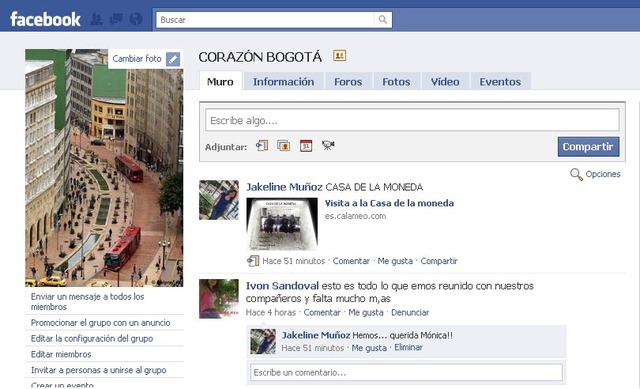Click Compartir link under Casa de la moneda post
Viewport: 640px width, 389px height.
click(x=439, y=261)
